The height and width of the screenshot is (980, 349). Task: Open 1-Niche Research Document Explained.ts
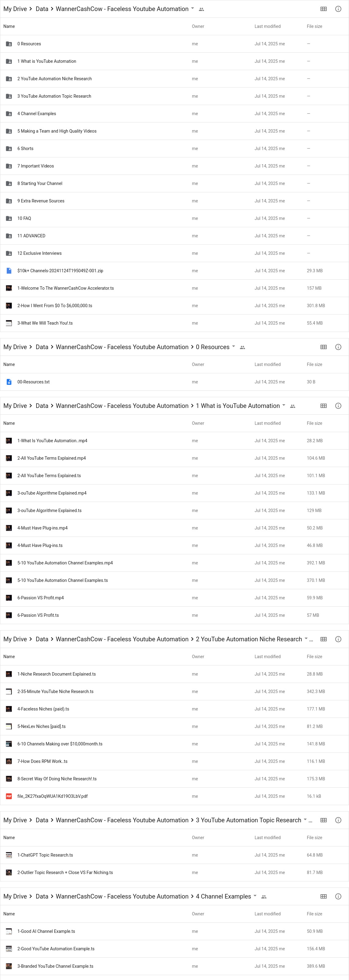[57, 674]
